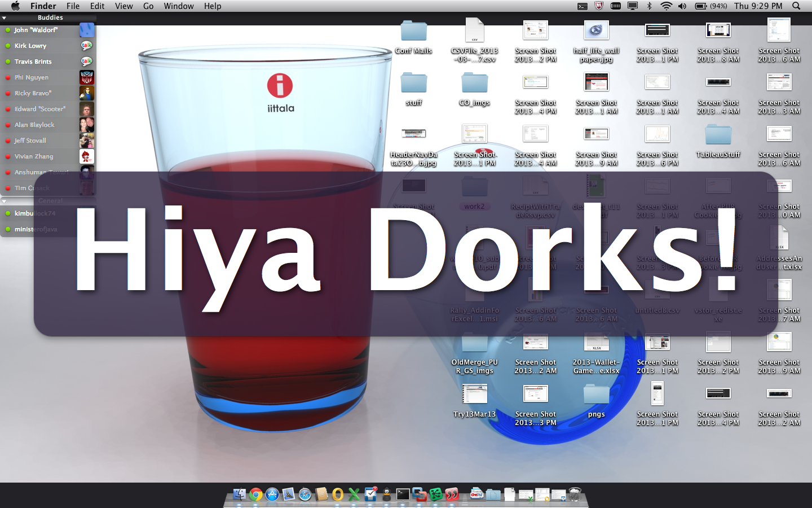Select Screen Shot 2013...6 PM file

(x=657, y=144)
